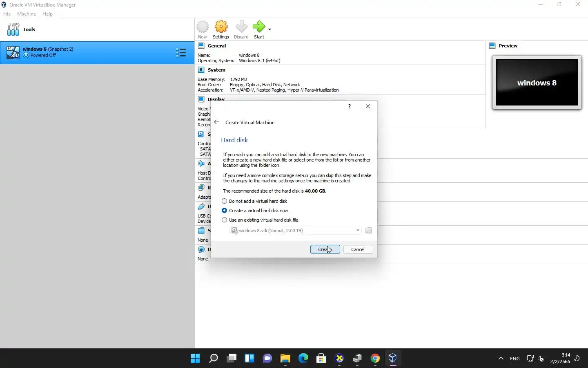Image resolution: width=588 pixels, height=368 pixels.
Task: Click the System section icon
Action: (x=201, y=70)
